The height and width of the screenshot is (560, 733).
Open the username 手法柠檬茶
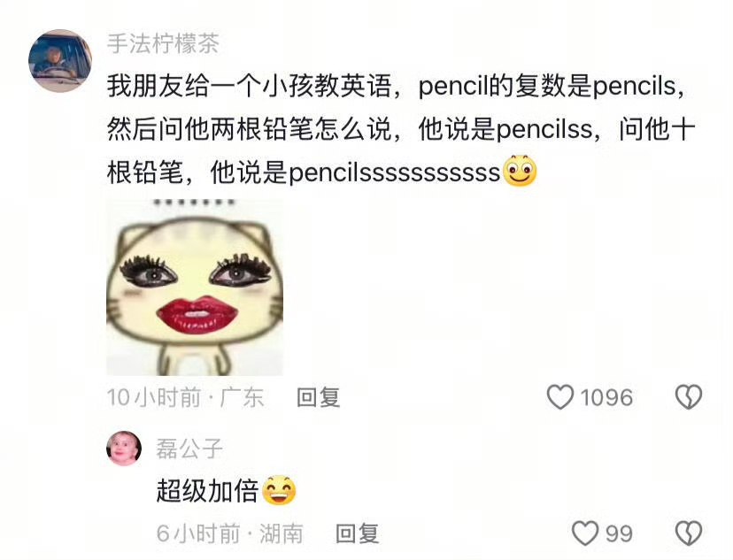pos(163,44)
